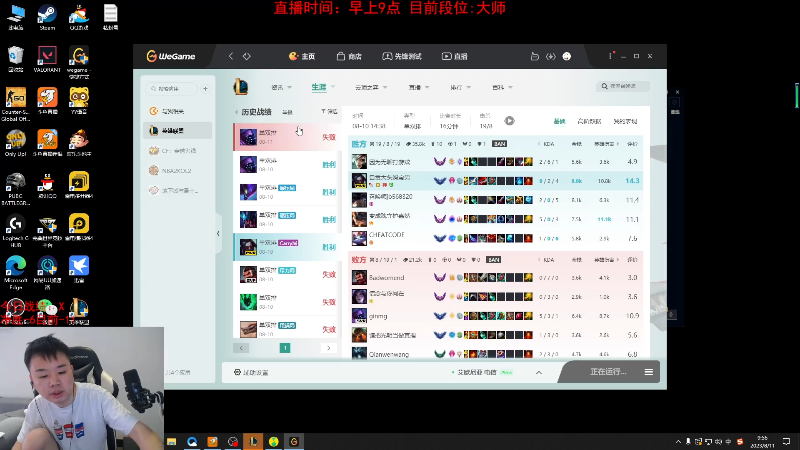Open the PUBG BATTLEGROUNDS desktop icon
This screenshot has width=800, height=450.
click(x=16, y=189)
